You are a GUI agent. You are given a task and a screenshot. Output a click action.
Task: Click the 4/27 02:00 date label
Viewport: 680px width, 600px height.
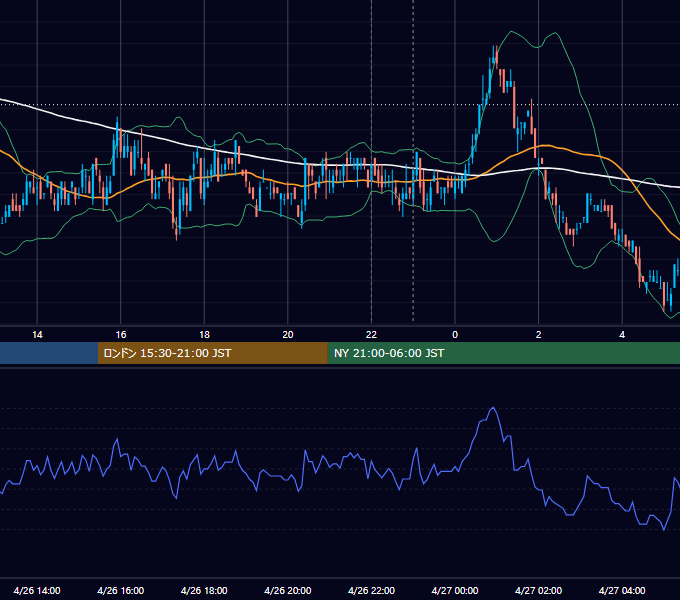click(x=539, y=590)
